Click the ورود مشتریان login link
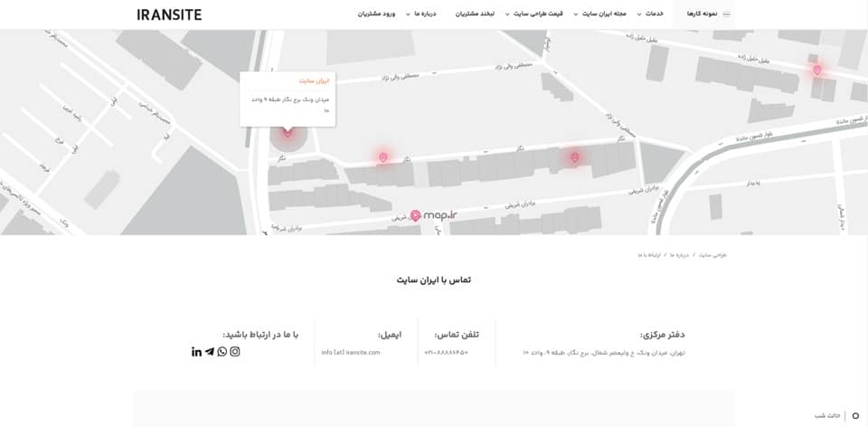Image resolution: width=868 pixels, height=427 pixels. 376,14
